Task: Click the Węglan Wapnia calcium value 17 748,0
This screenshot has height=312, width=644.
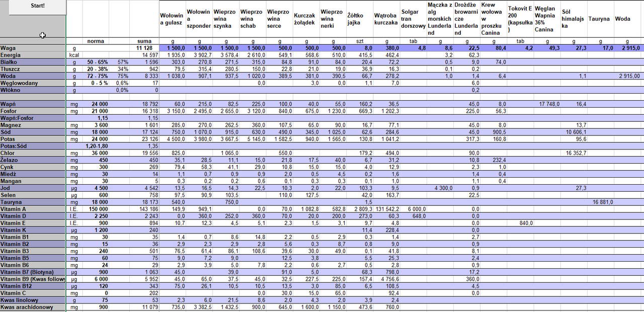Action: 546,104
